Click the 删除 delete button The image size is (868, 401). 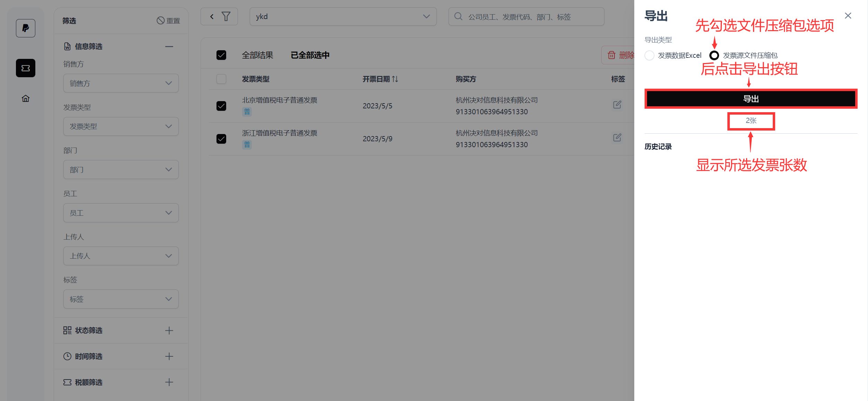tap(619, 55)
